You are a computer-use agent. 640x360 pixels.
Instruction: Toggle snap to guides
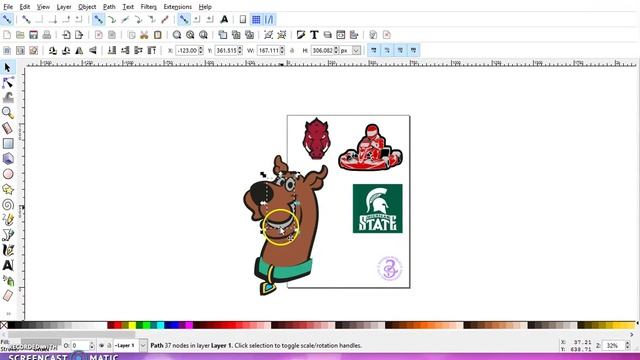click(269, 19)
